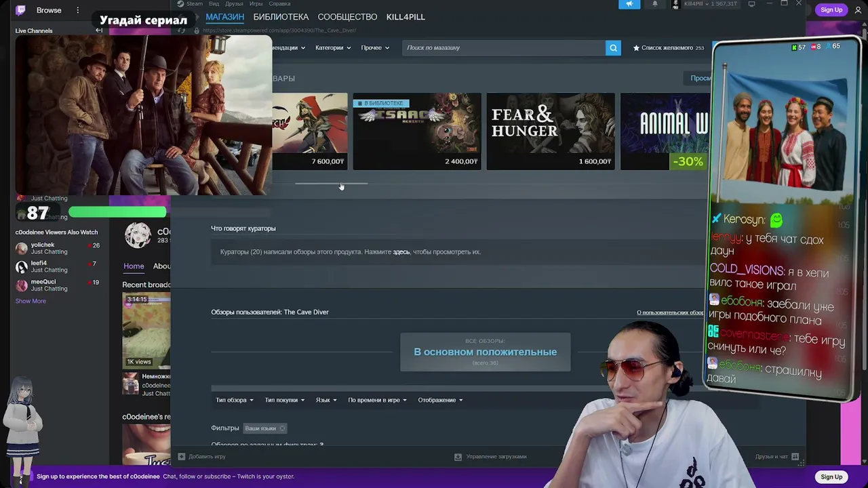The width and height of the screenshot is (868, 488).
Task: Open the Twitch more options menu
Action: [x=78, y=10]
